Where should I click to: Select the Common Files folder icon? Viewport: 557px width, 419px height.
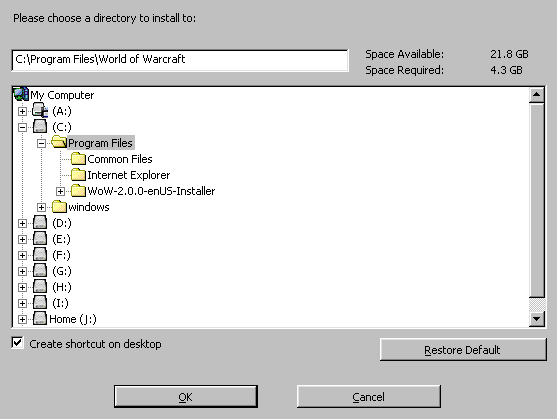coord(78,159)
